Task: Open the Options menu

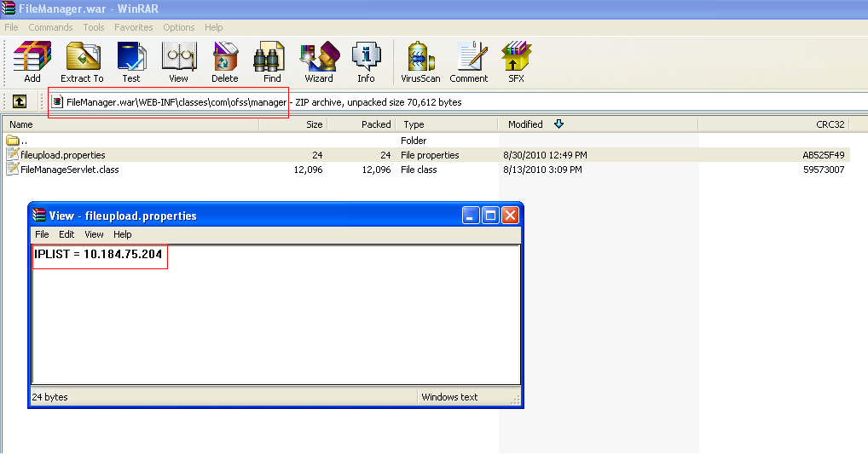Action: 179,27
